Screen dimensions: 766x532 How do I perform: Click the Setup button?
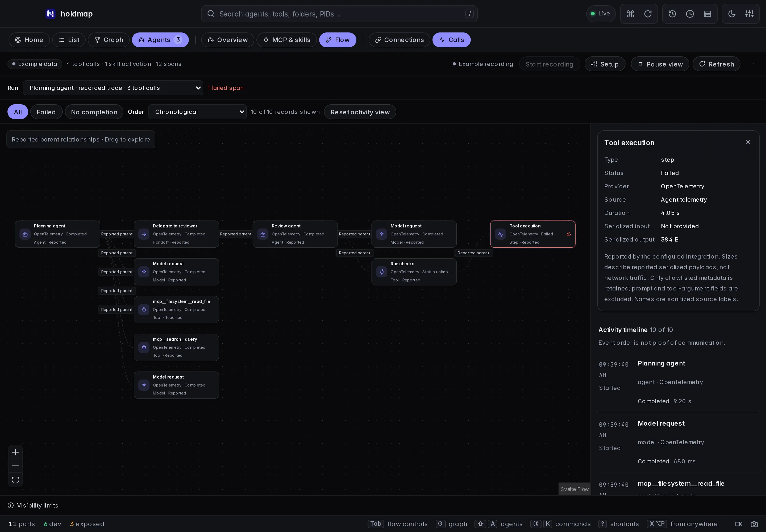click(605, 64)
